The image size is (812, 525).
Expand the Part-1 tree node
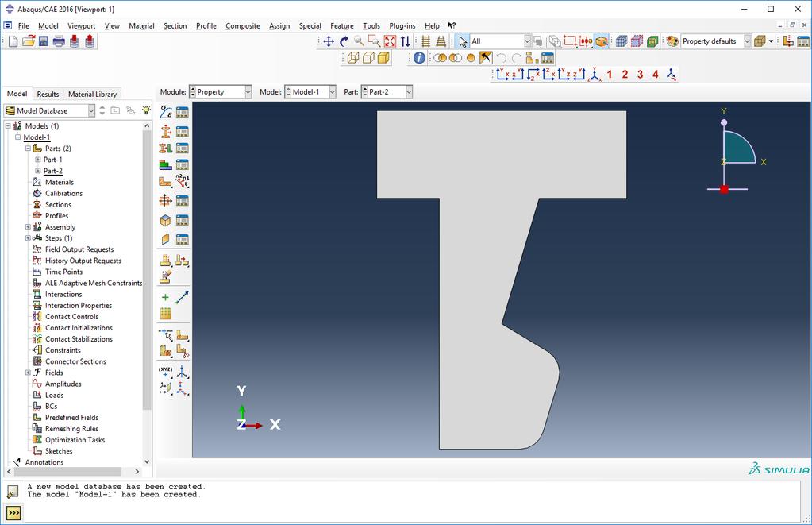pos(38,160)
